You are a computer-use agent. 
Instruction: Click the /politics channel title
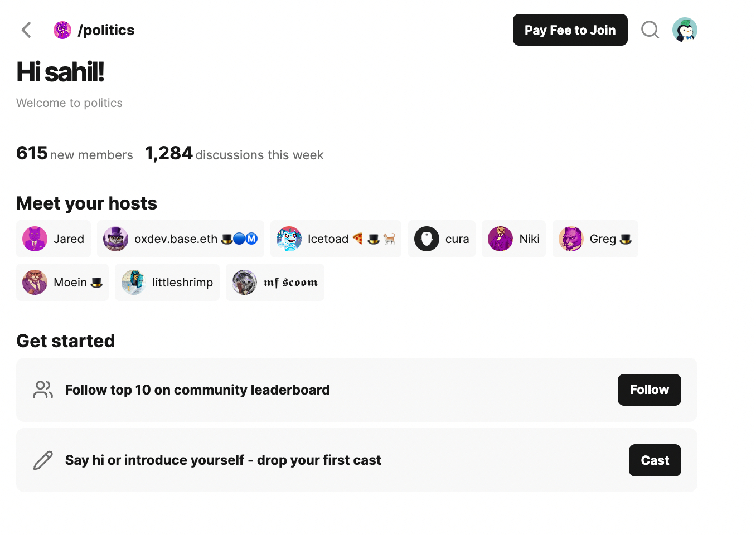point(106,30)
